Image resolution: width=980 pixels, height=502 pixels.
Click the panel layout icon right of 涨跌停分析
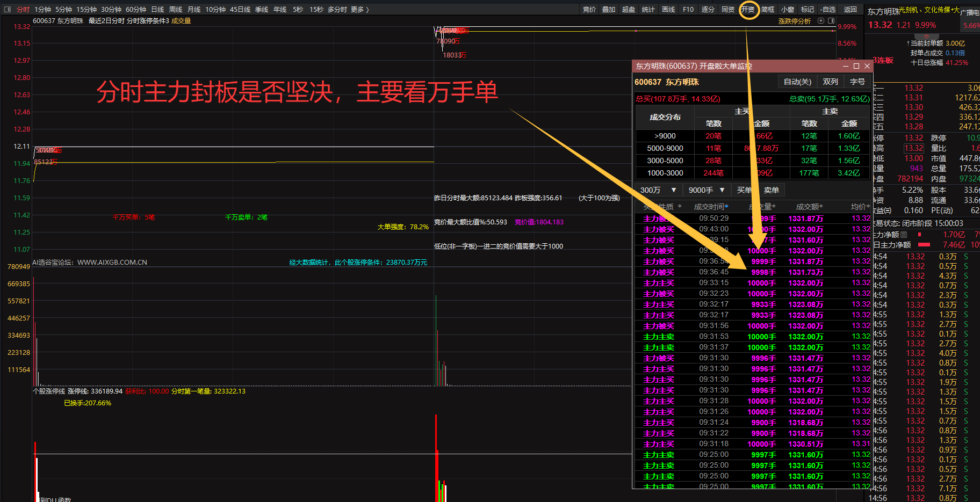831,21
